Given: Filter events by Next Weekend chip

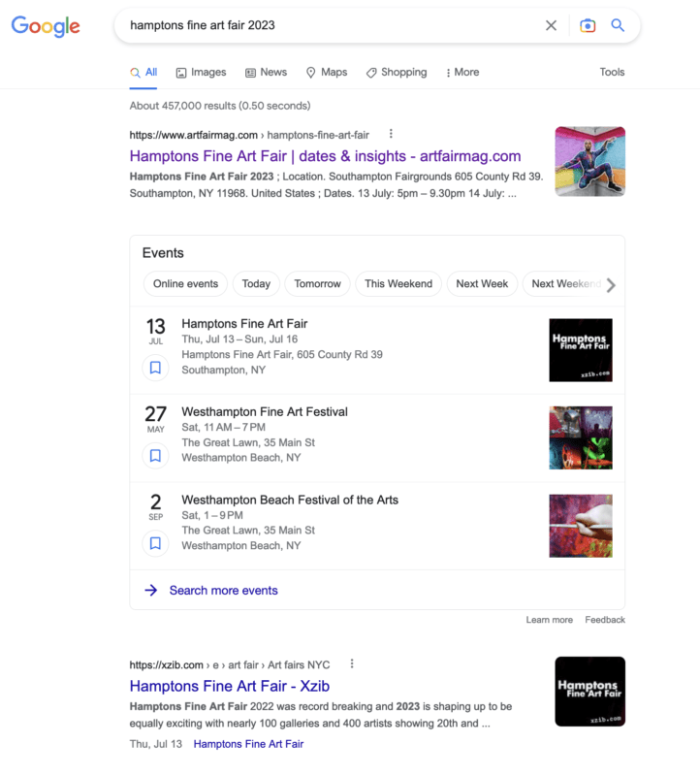Looking at the screenshot, I should [x=564, y=284].
